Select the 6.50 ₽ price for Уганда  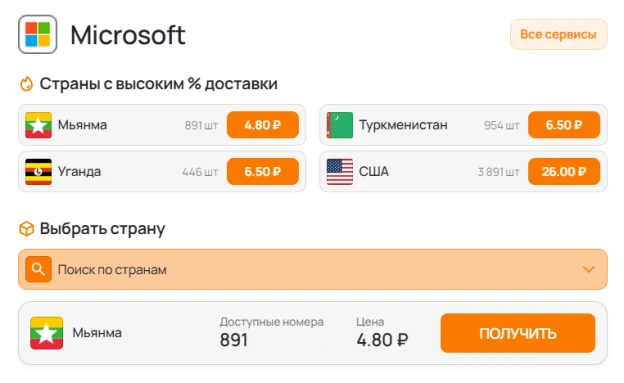point(263,172)
